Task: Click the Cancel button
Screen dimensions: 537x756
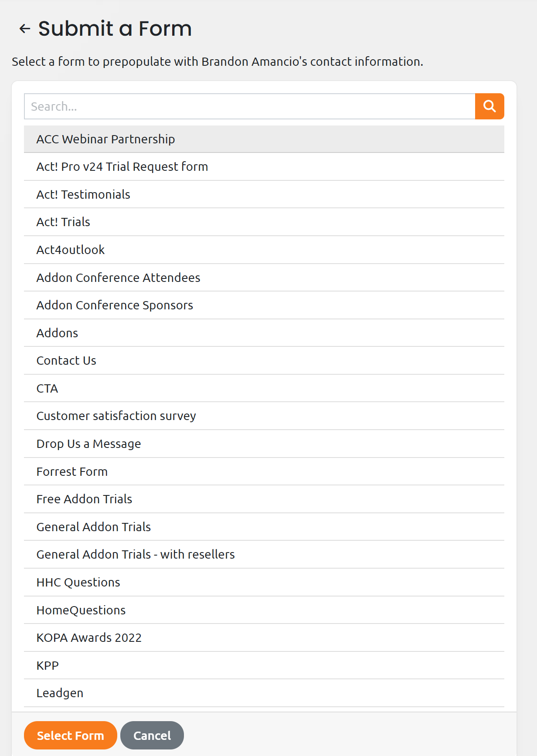Action: [152, 736]
